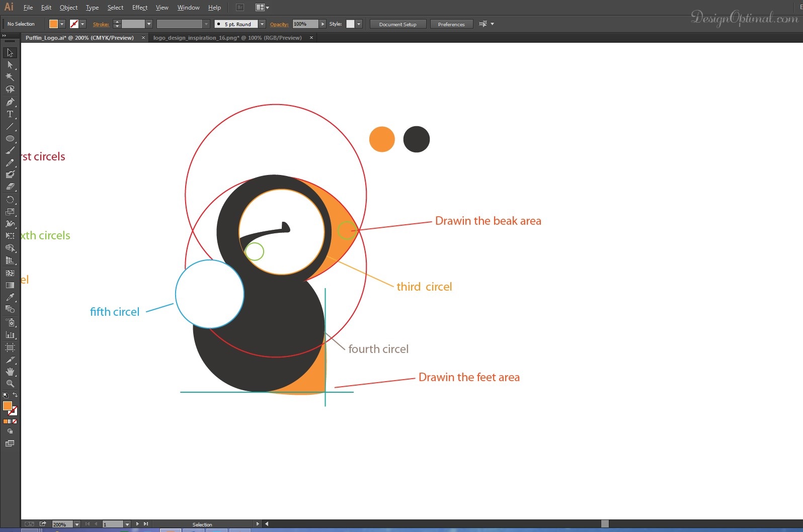This screenshot has height=532, width=803.
Task: Open brush definition 5 pt. Round dropdown
Action: coord(262,24)
